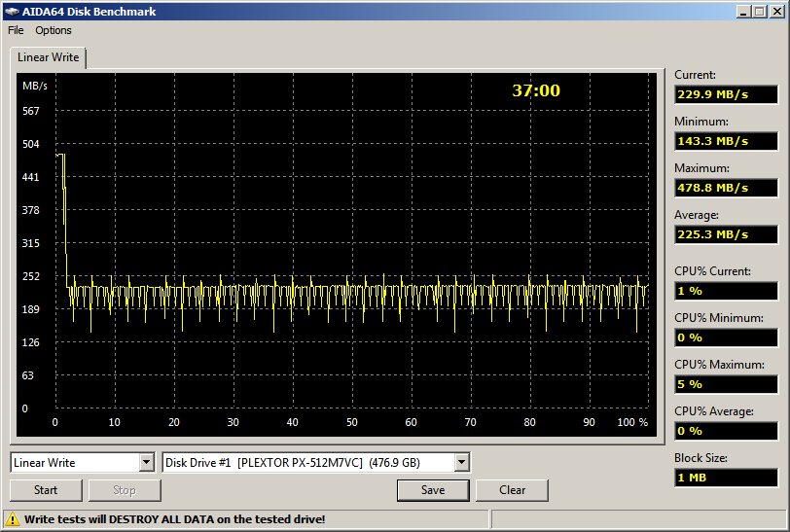
Task: Minimize the AIDA64 Disk Benchmark window
Action: tap(742, 12)
